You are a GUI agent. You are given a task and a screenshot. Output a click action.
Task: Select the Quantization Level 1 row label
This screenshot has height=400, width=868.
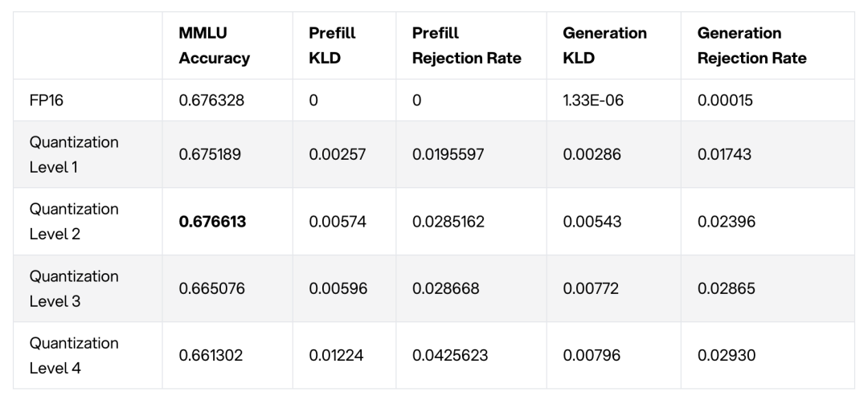click(74, 154)
